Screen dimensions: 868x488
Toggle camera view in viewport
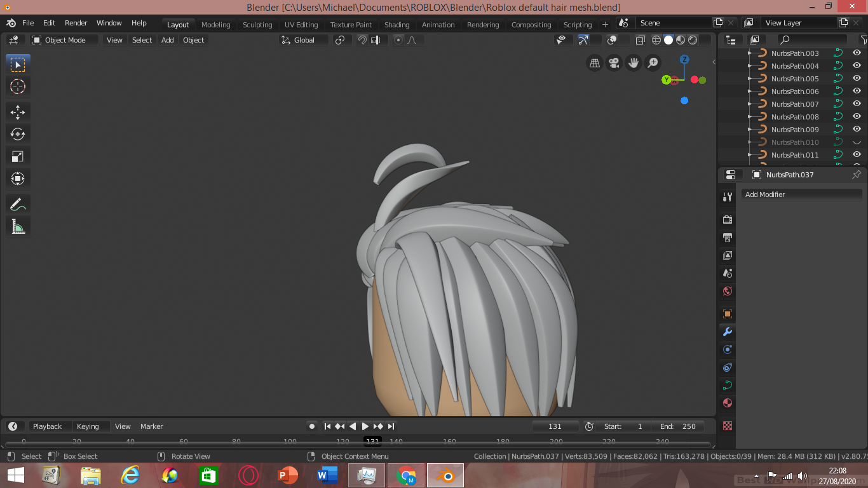tap(614, 63)
